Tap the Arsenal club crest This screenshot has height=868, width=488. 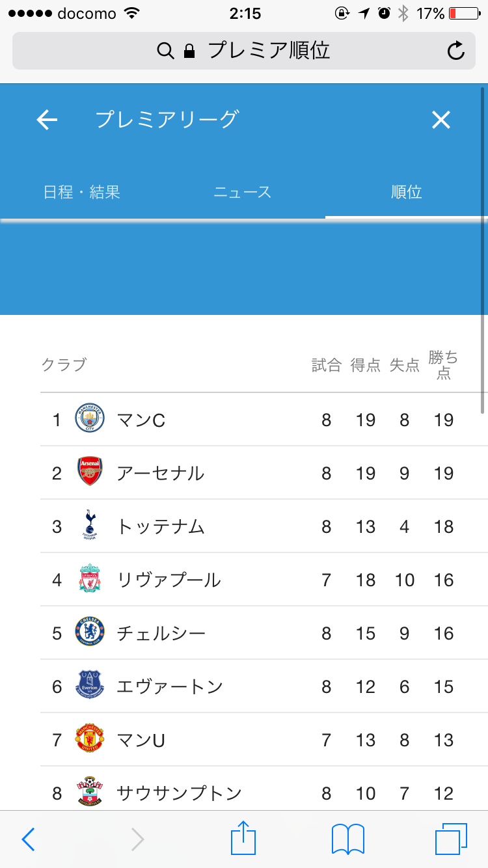click(x=89, y=473)
